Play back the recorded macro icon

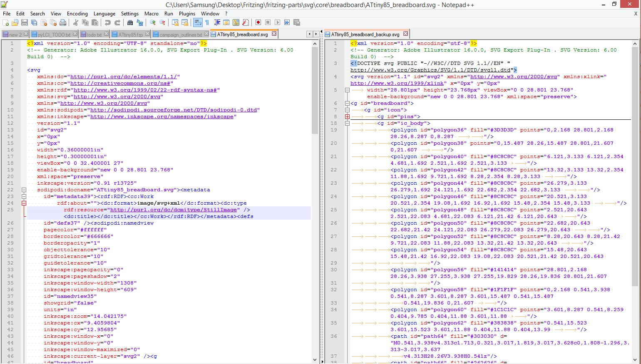click(278, 22)
